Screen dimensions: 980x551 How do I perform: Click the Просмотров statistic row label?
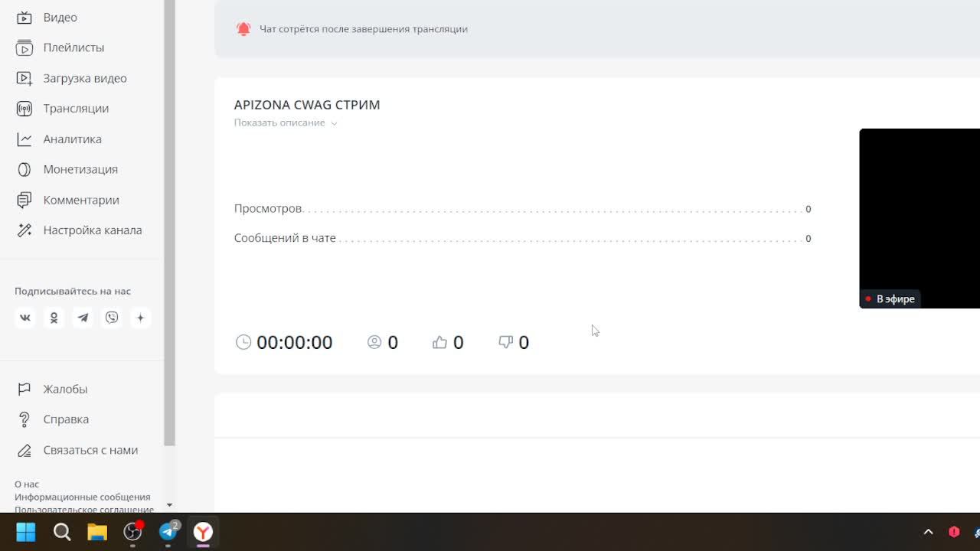[268, 209]
